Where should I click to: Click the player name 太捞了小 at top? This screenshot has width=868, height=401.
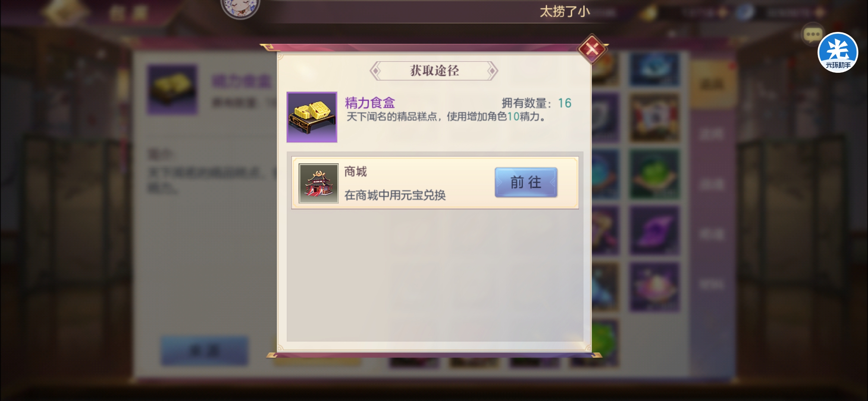[565, 12]
